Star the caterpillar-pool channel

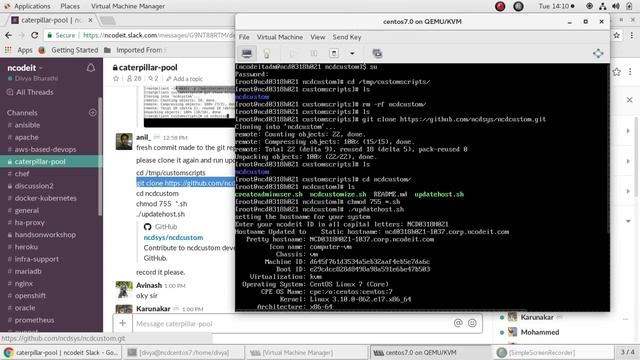click(x=116, y=78)
